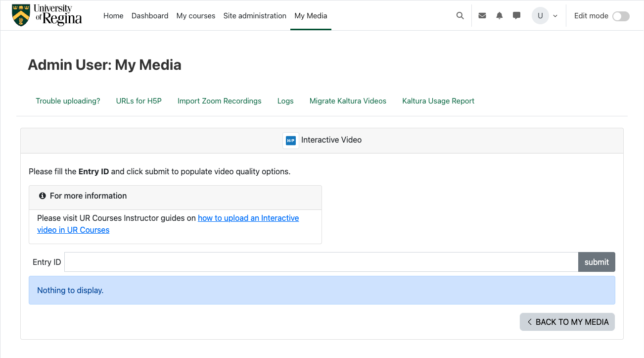Click the info icon beside For more information
Image resolution: width=644 pixels, height=358 pixels.
click(43, 196)
